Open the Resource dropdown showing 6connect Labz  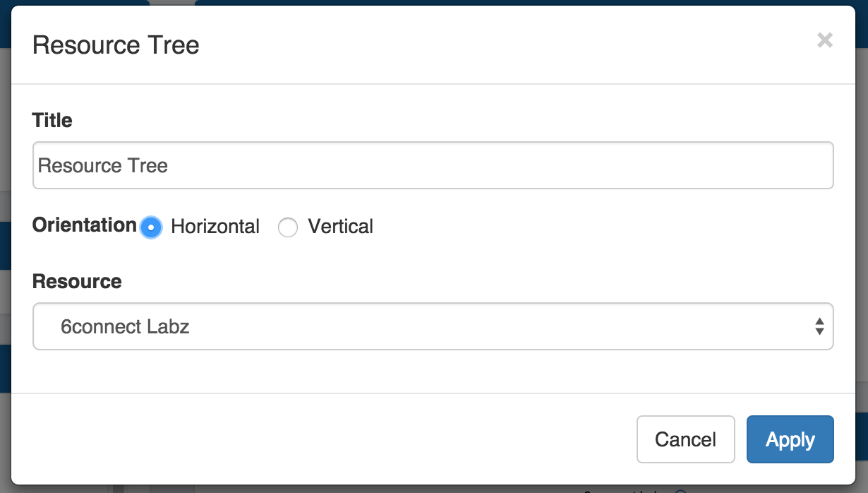click(433, 326)
